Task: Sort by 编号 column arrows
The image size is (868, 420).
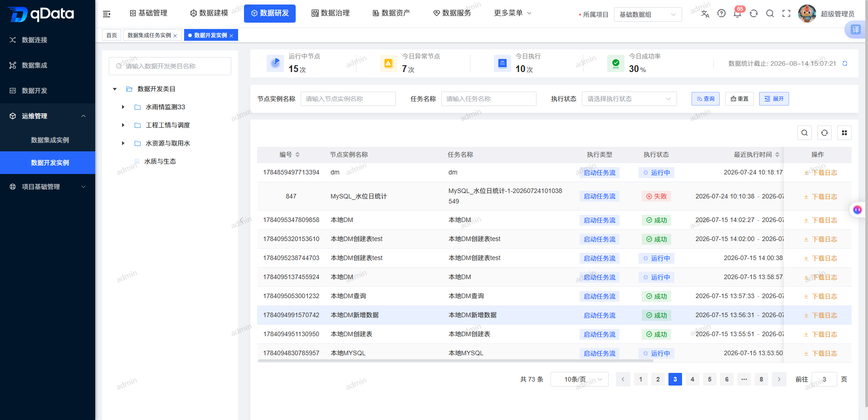Action: pos(297,154)
